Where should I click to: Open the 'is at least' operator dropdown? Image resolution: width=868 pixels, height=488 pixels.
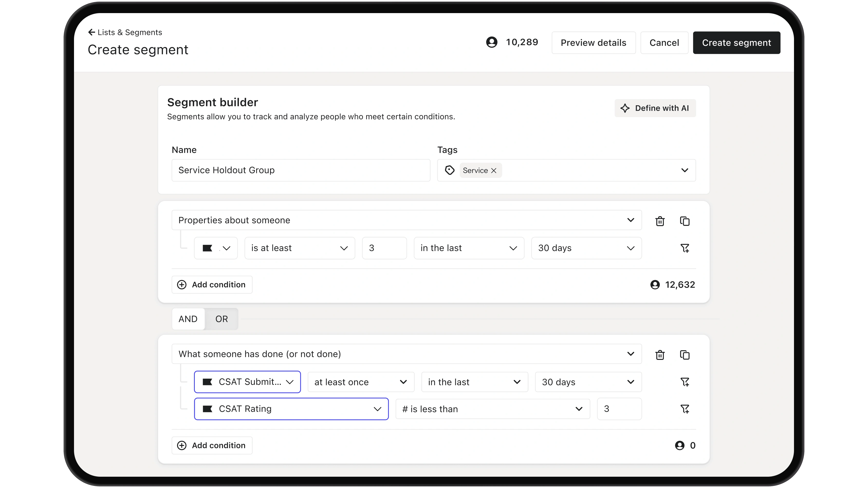(300, 248)
